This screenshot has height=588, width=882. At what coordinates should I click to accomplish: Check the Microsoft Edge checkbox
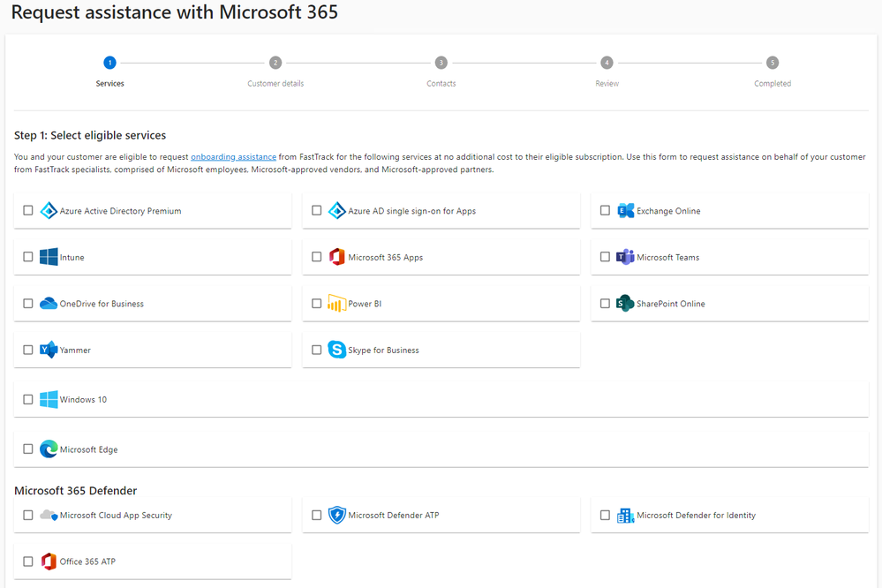28,449
